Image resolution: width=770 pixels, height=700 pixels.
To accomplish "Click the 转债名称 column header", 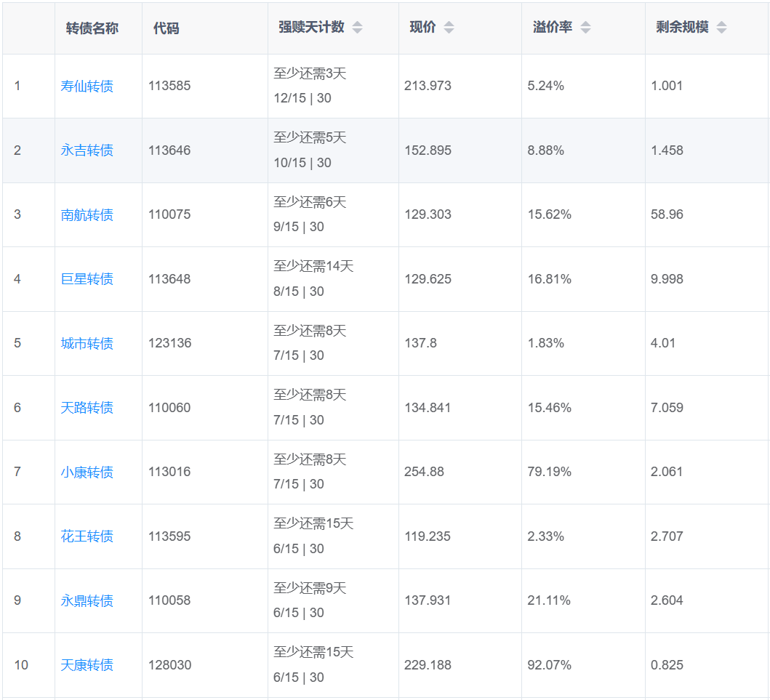I will 92,28.
